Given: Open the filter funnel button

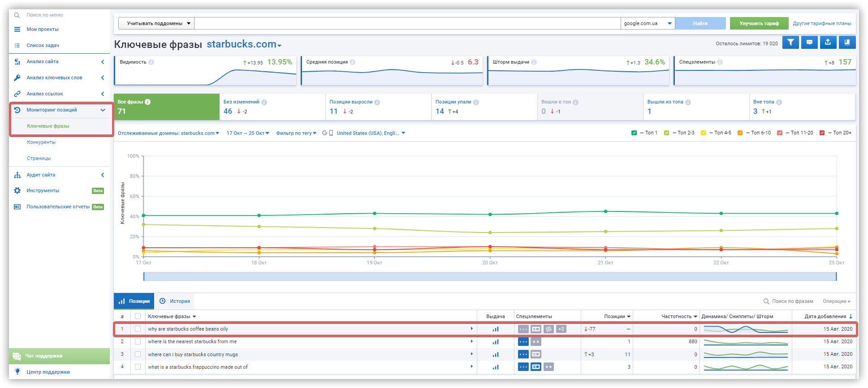Looking at the screenshot, I should (790, 43).
